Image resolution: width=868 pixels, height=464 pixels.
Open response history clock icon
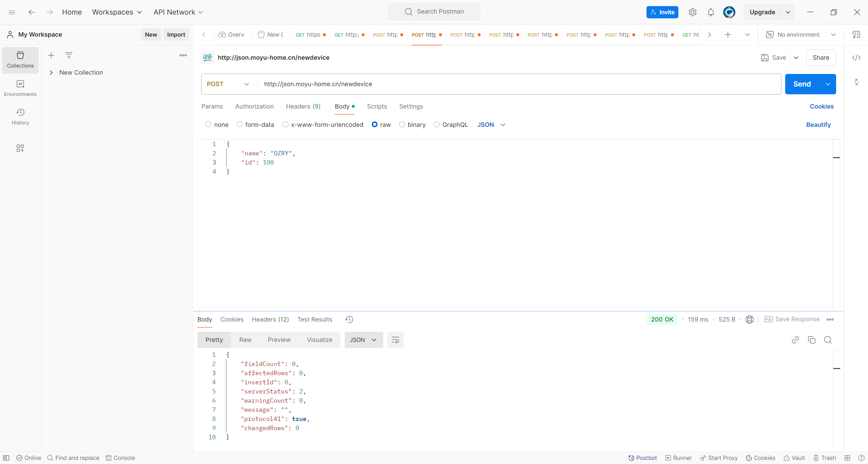coord(349,320)
